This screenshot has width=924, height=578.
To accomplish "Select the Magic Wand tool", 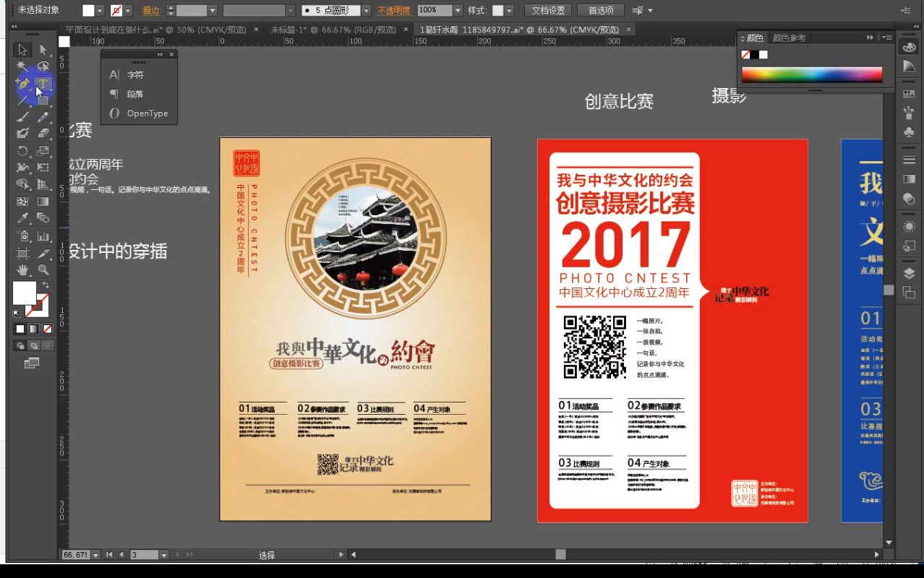I will 22,66.
